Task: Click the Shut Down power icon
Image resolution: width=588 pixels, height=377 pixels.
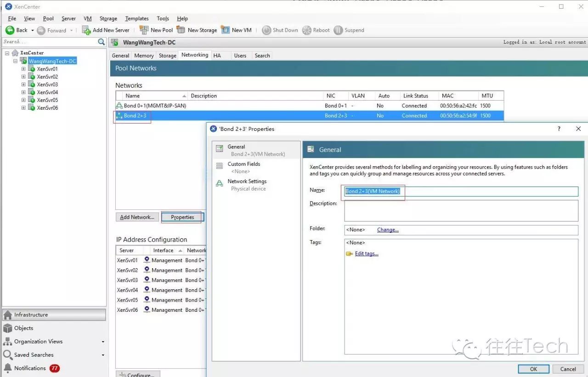Action: [266, 30]
